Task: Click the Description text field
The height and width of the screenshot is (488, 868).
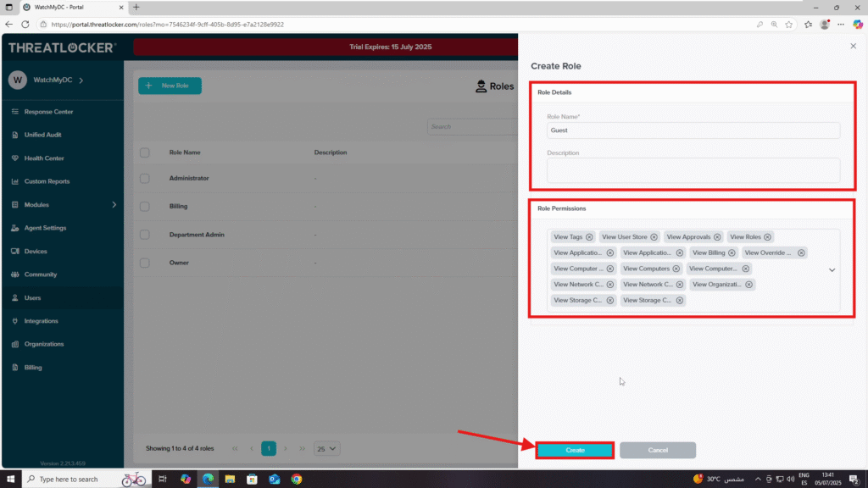Action: (x=693, y=170)
